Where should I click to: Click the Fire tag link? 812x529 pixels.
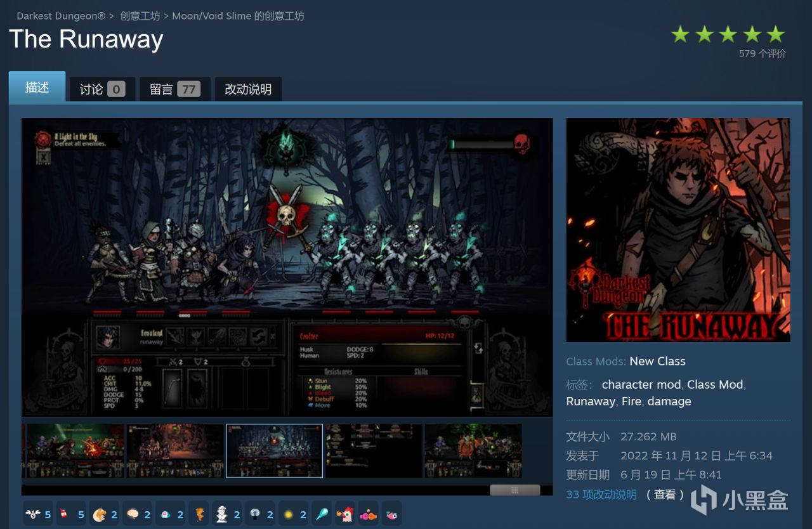tap(631, 401)
